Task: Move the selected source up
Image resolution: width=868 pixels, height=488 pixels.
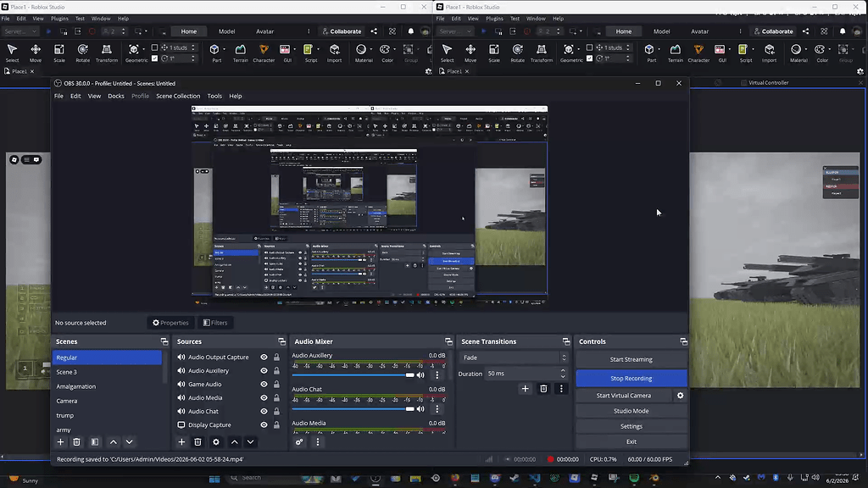Action: [x=234, y=442]
